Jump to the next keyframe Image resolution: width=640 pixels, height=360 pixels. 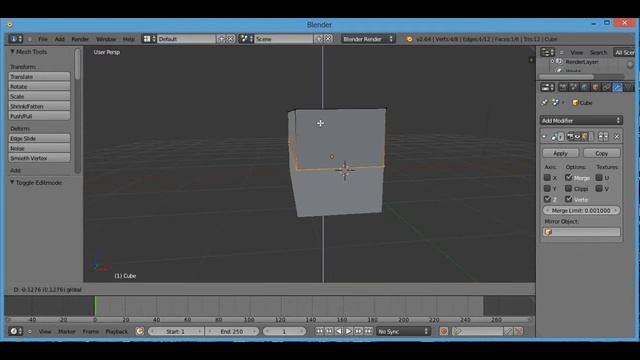coord(358,331)
